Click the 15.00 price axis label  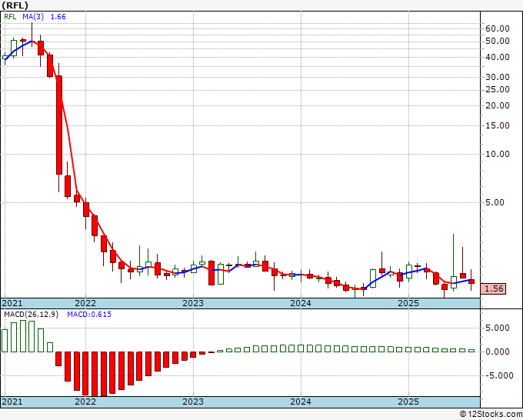498,125
